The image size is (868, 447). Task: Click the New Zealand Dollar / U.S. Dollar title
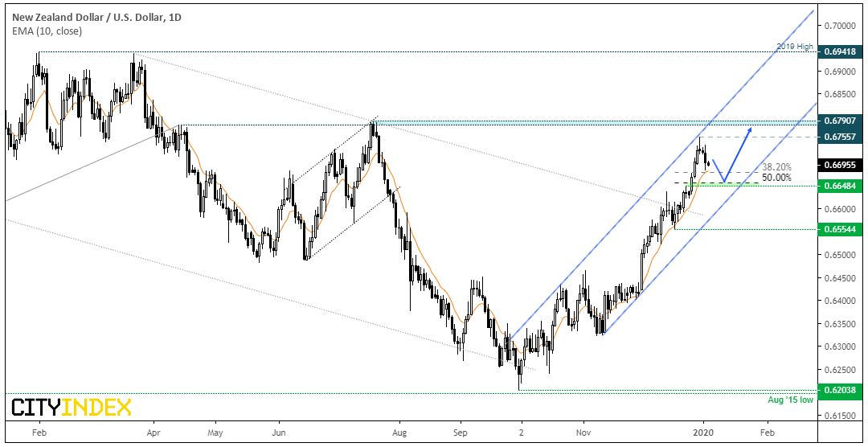point(95,18)
